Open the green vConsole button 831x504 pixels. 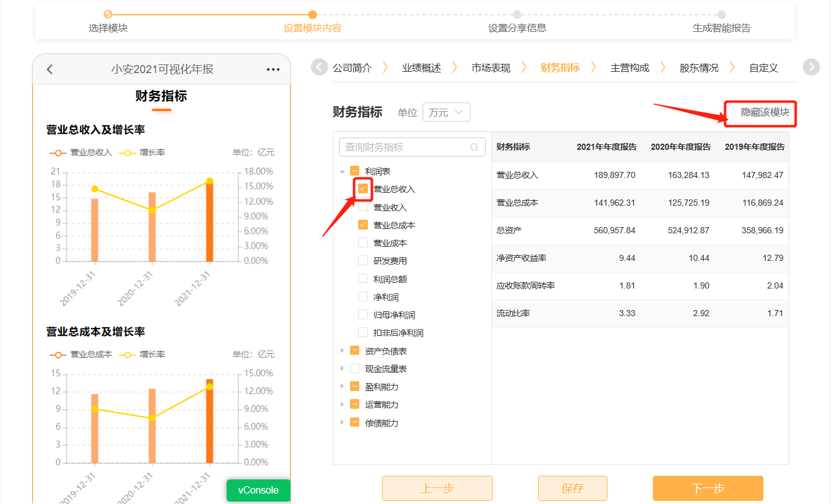[x=259, y=490]
